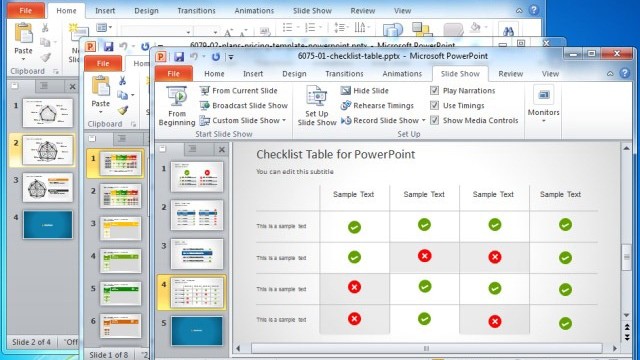
Task: Select slide 5 thumbnail in middle window
Action: point(120,293)
